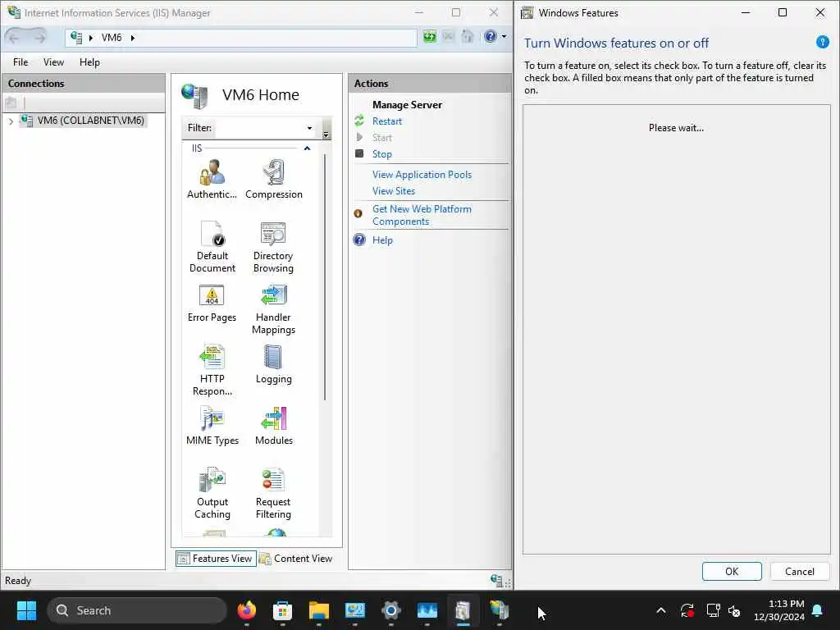Click OK in Windows Features dialog

click(x=732, y=571)
